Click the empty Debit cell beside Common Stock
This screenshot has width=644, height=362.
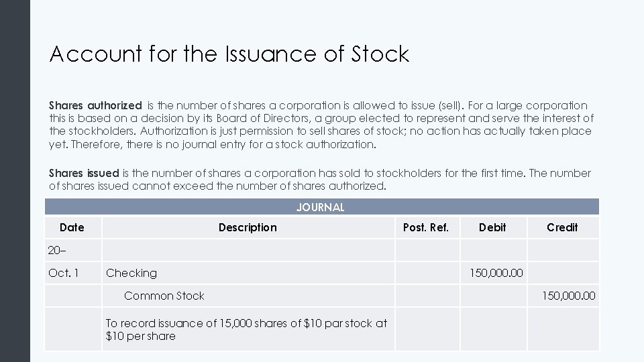493,296
